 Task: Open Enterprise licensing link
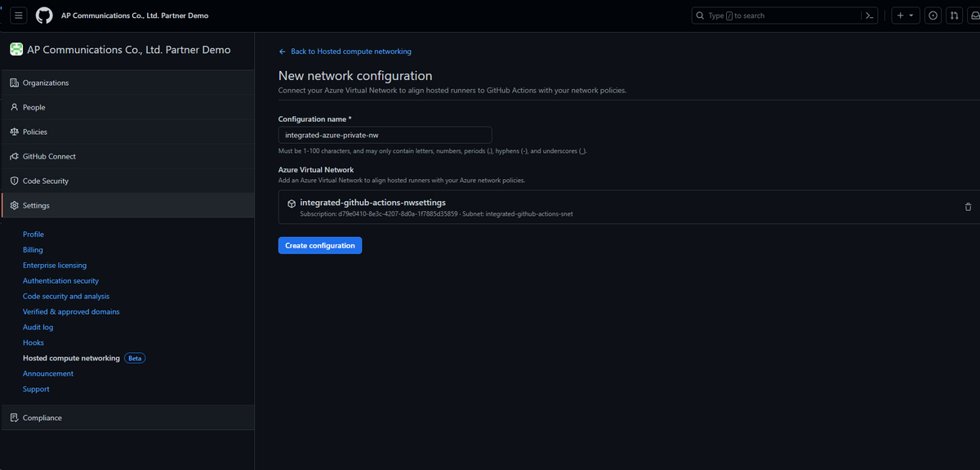55,266
